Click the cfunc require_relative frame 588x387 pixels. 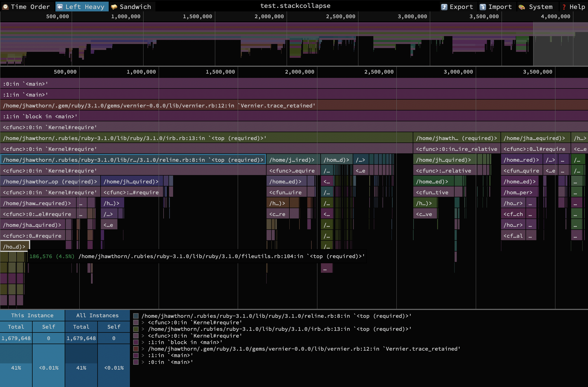pyautogui.click(x=456, y=149)
